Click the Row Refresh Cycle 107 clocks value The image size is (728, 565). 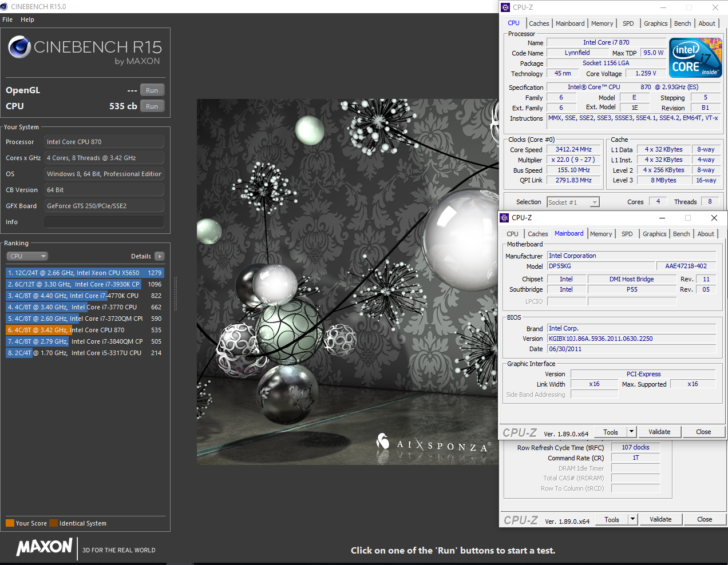tap(635, 448)
